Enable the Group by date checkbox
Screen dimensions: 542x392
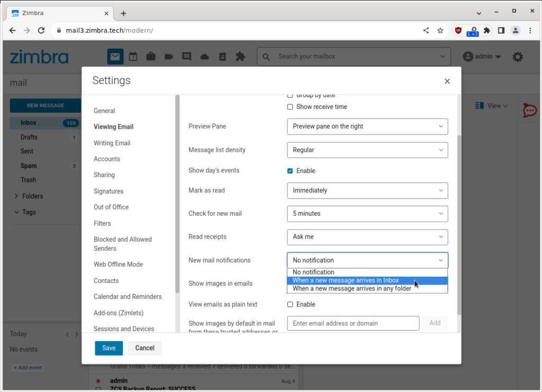[x=290, y=95]
